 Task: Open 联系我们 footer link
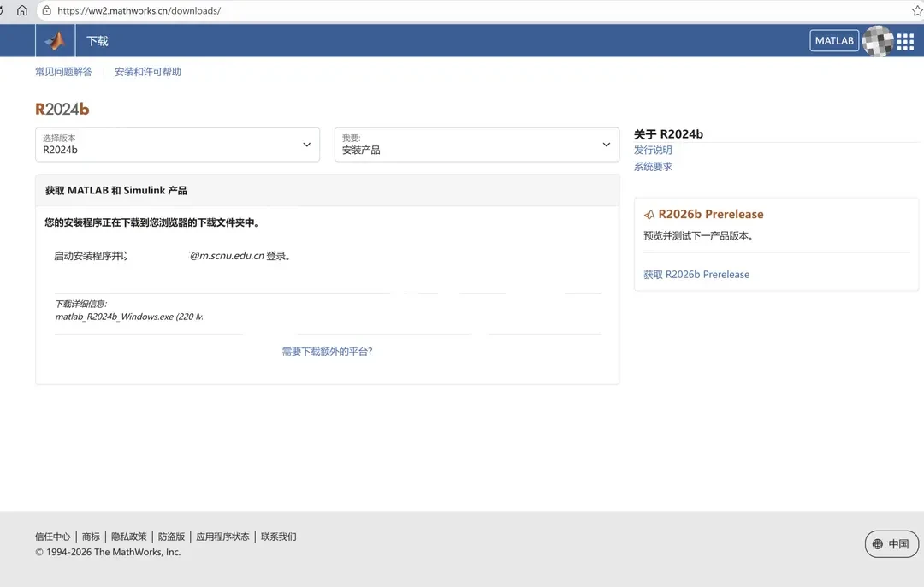click(x=279, y=537)
